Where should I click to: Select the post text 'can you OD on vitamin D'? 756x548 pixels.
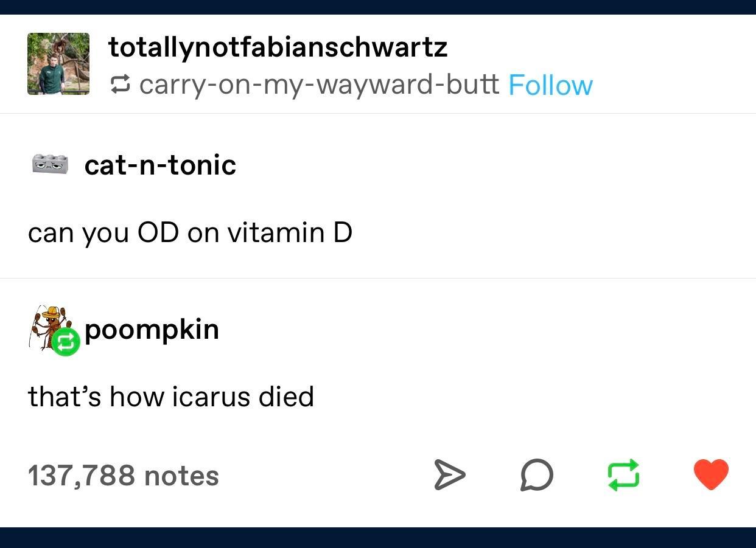(189, 232)
